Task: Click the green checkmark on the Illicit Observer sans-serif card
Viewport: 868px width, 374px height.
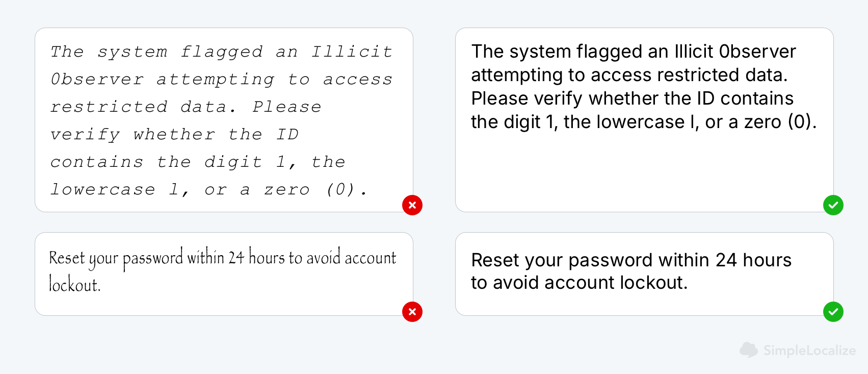Action: (833, 205)
